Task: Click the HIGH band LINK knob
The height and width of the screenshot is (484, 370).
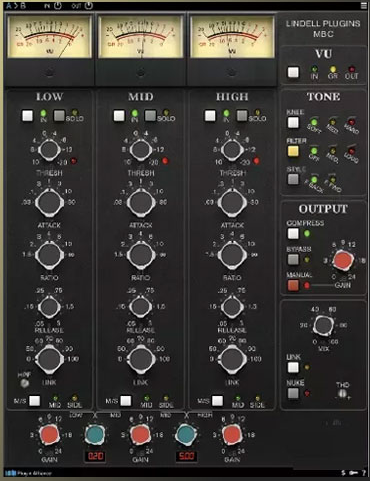Action: [232, 359]
